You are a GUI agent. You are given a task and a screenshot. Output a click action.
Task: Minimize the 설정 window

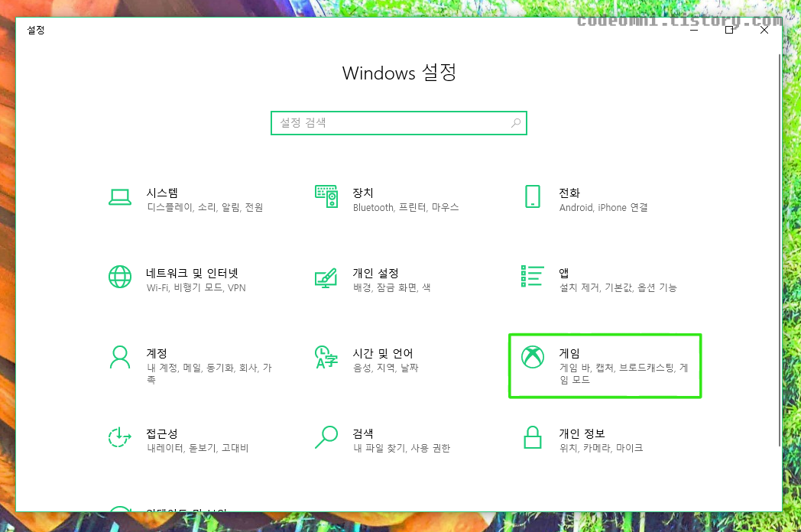point(694,30)
